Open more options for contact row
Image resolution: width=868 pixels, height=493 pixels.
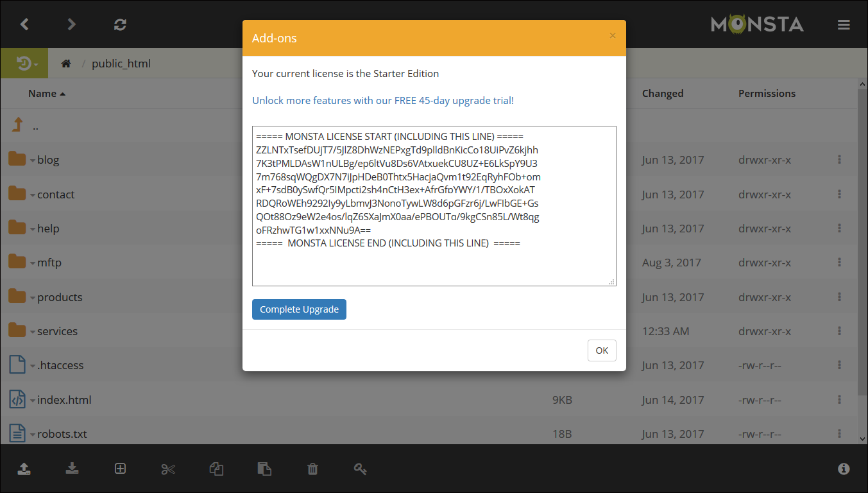tap(839, 195)
